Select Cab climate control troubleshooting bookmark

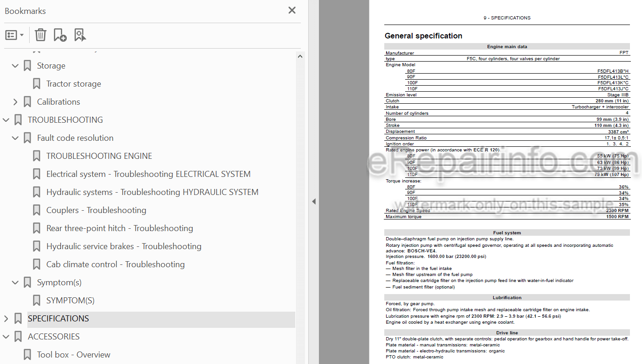[x=115, y=264]
